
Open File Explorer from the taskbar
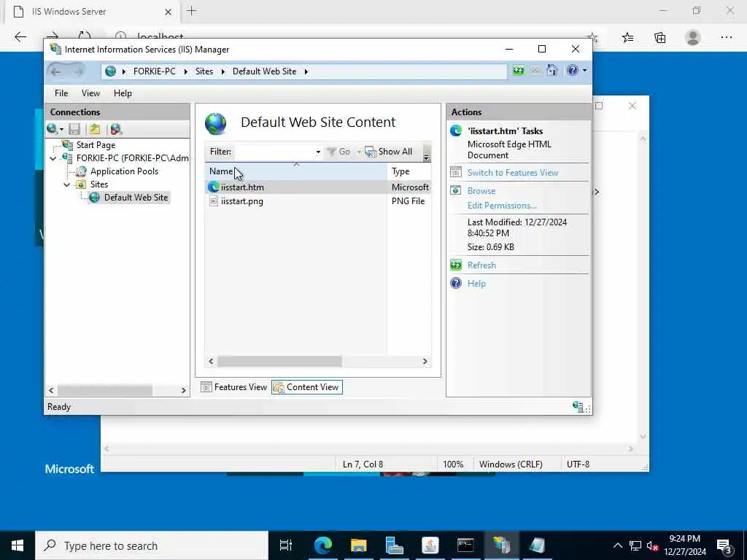[x=358, y=545]
